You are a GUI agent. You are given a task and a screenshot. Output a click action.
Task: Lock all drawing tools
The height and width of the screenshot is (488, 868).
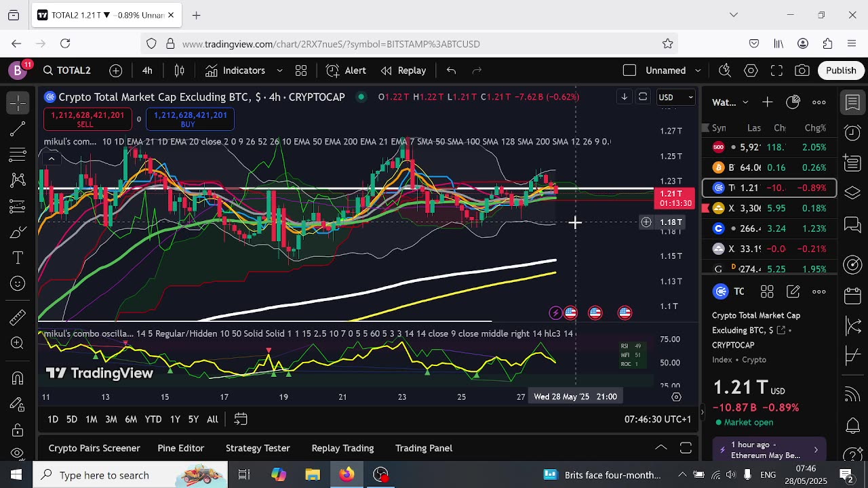tap(18, 430)
